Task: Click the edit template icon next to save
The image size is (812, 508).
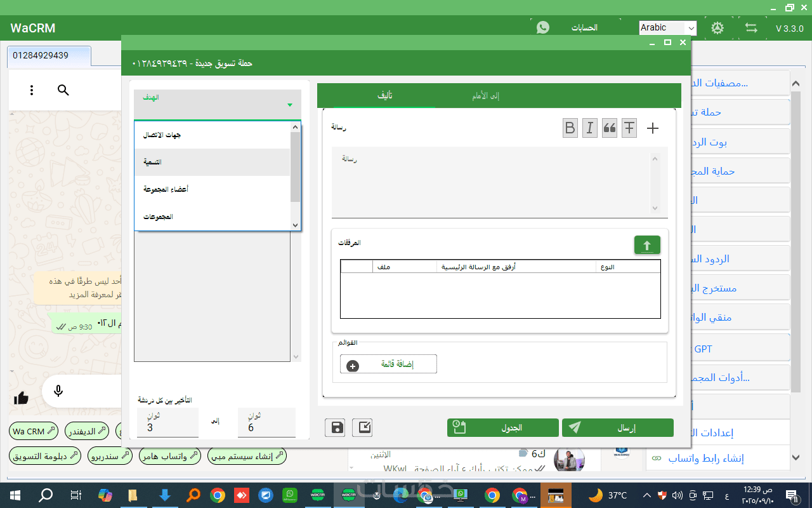Action: pyautogui.click(x=362, y=428)
